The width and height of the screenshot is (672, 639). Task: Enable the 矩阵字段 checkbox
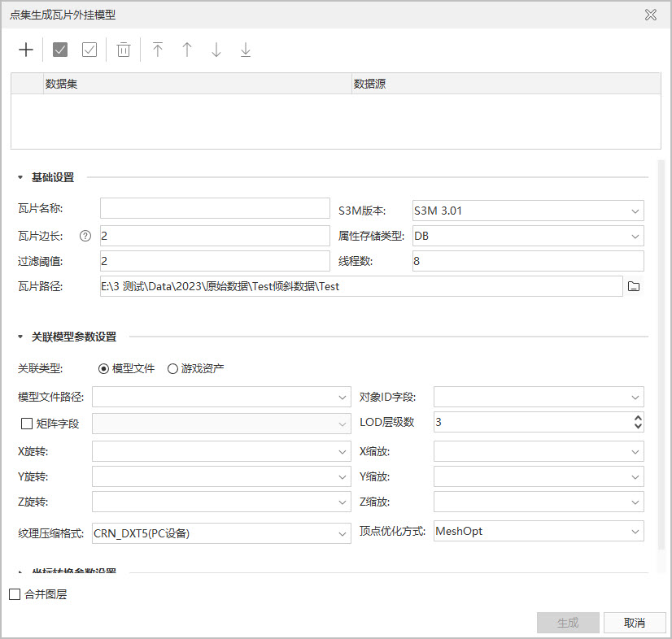click(26, 423)
